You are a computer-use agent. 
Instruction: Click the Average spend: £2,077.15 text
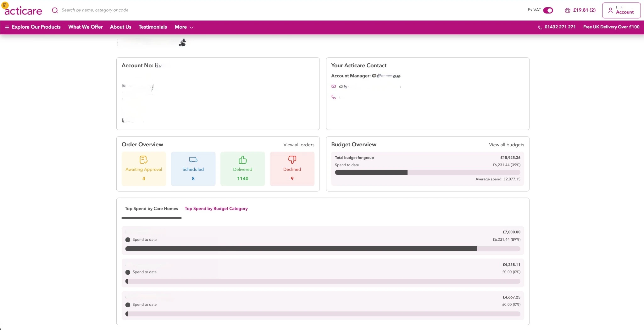498,179
